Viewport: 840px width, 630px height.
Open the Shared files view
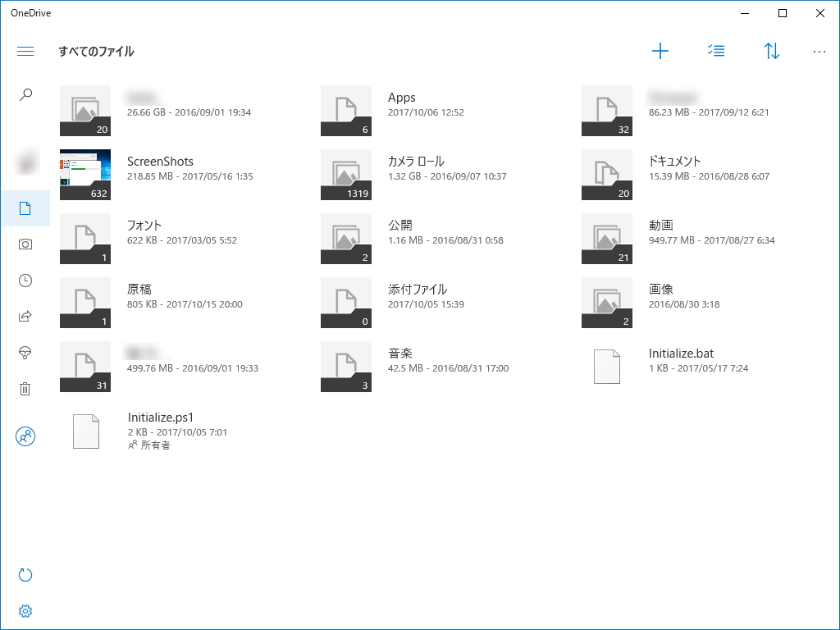pyautogui.click(x=25, y=316)
